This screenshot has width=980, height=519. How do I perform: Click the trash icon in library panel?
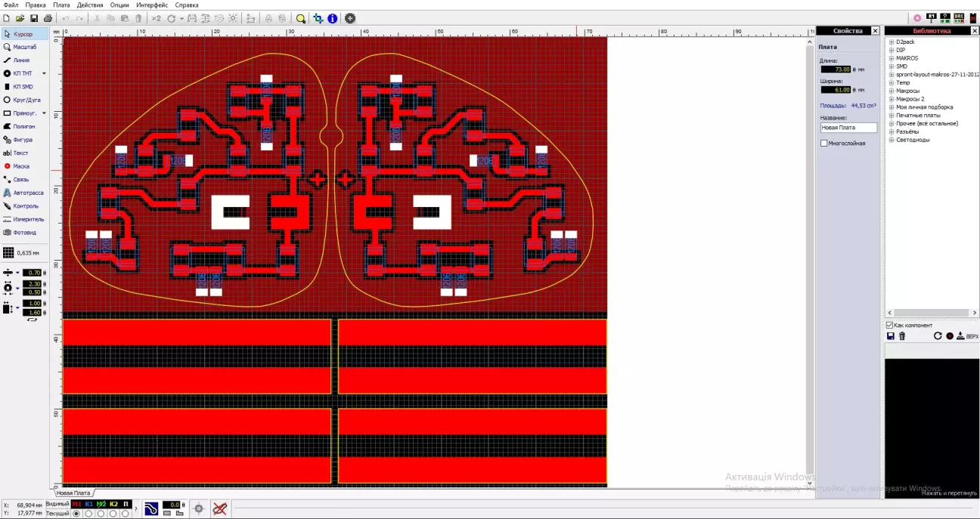pyautogui.click(x=902, y=336)
